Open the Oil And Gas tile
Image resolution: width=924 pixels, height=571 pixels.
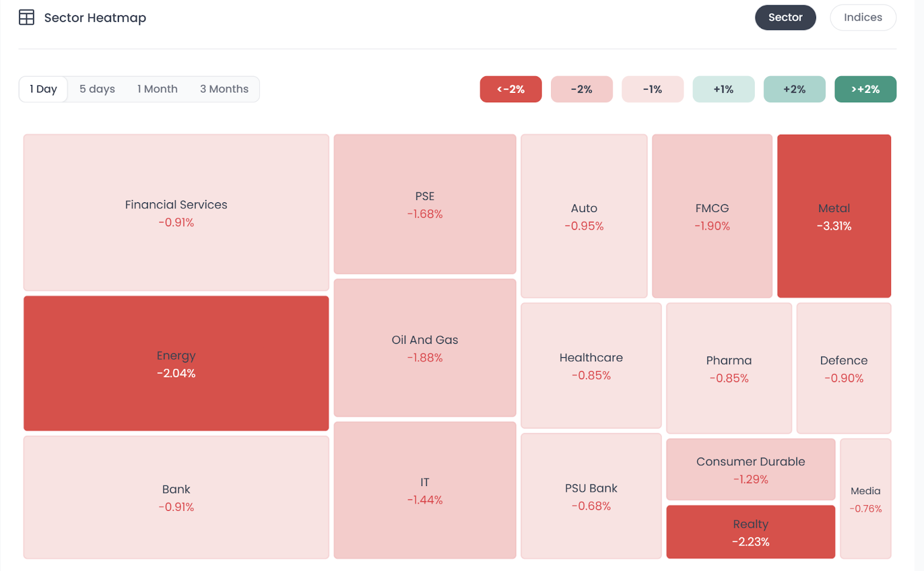coord(424,348)
